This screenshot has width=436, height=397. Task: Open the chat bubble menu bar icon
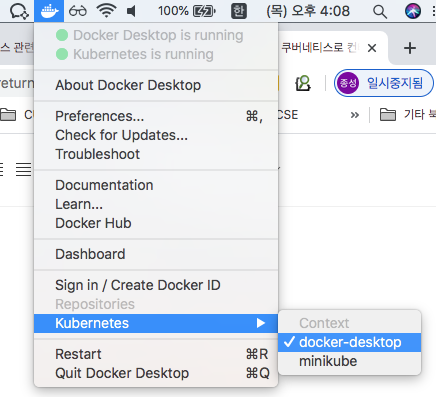[x=19, y=11]
